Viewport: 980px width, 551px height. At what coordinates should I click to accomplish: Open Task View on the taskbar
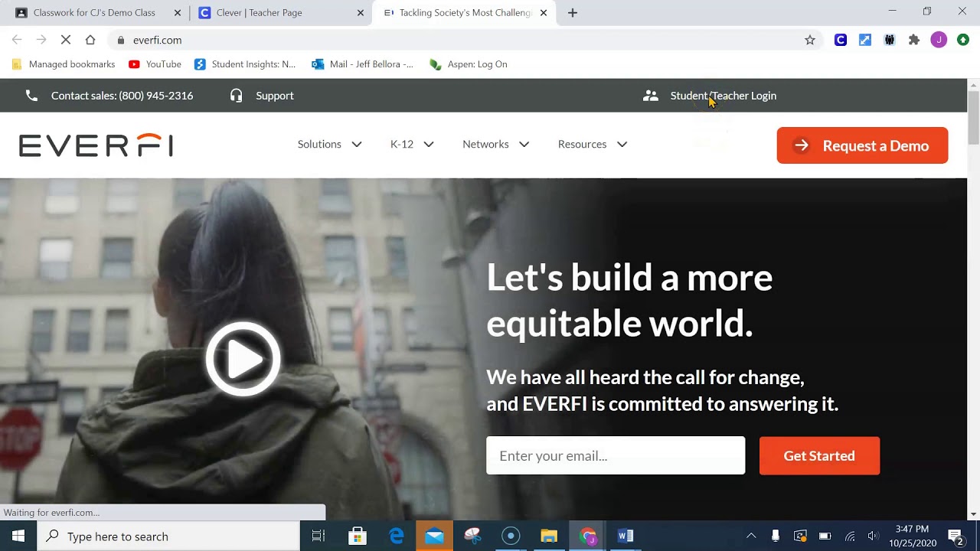click(x=318, y=536)
